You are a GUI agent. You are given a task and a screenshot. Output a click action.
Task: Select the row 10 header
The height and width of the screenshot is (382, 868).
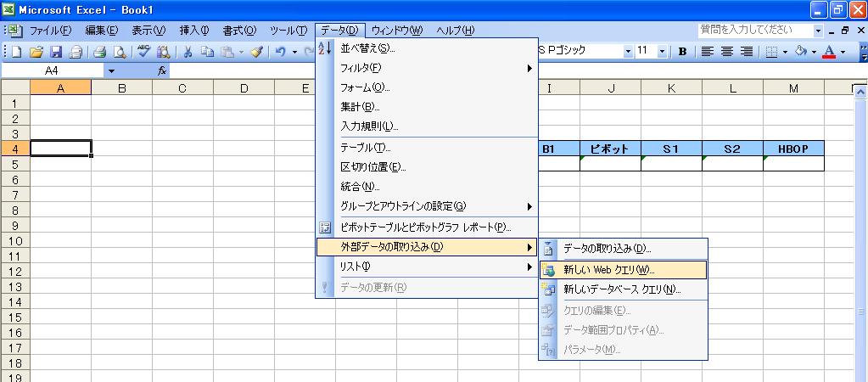pyautogui.click(x=15, y=241)
